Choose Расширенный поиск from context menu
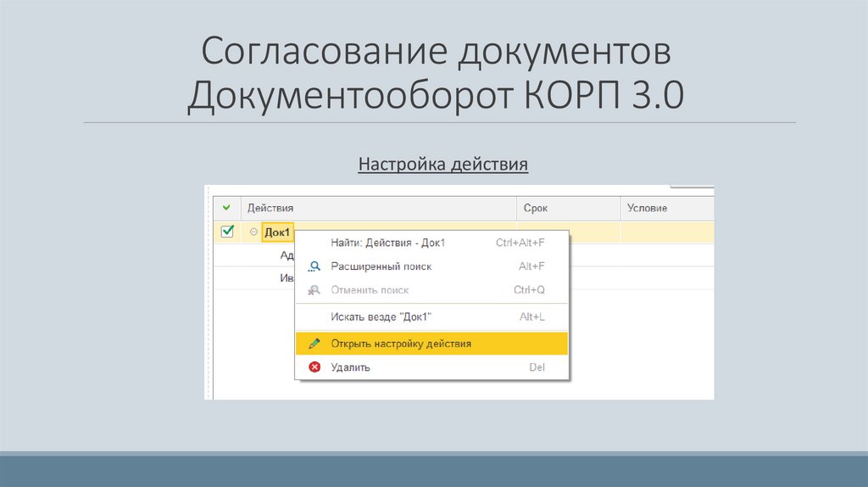The height and width of the screenshot is (487, 868). point(431,266)
